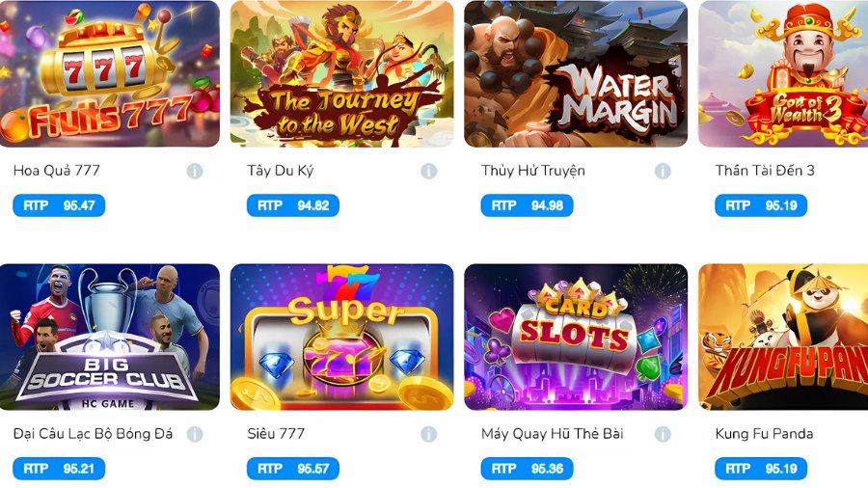This screenshot has height=488, width=868.
Task: Open the Fruits 777 game thumbnail
Action: click(x=110, y=73)
